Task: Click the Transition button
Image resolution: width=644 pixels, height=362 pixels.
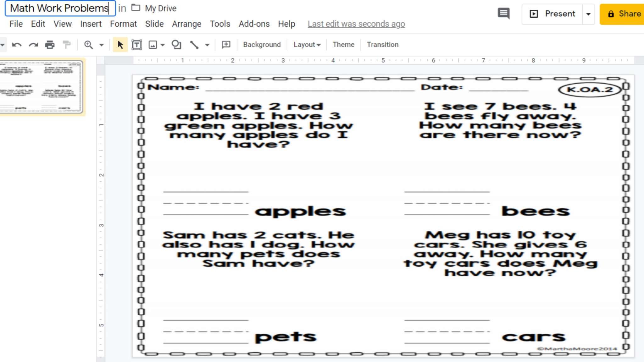Action: click(382, 44)
